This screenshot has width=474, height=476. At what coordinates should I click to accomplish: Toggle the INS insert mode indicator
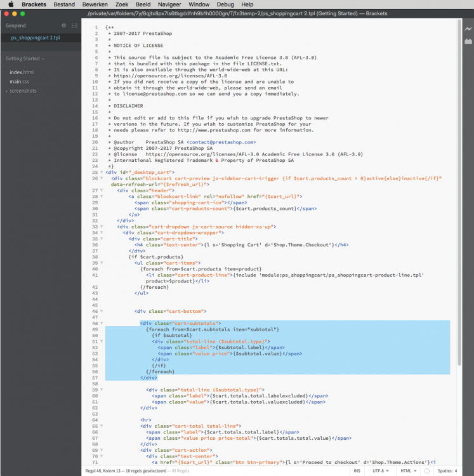coord(357,471)
